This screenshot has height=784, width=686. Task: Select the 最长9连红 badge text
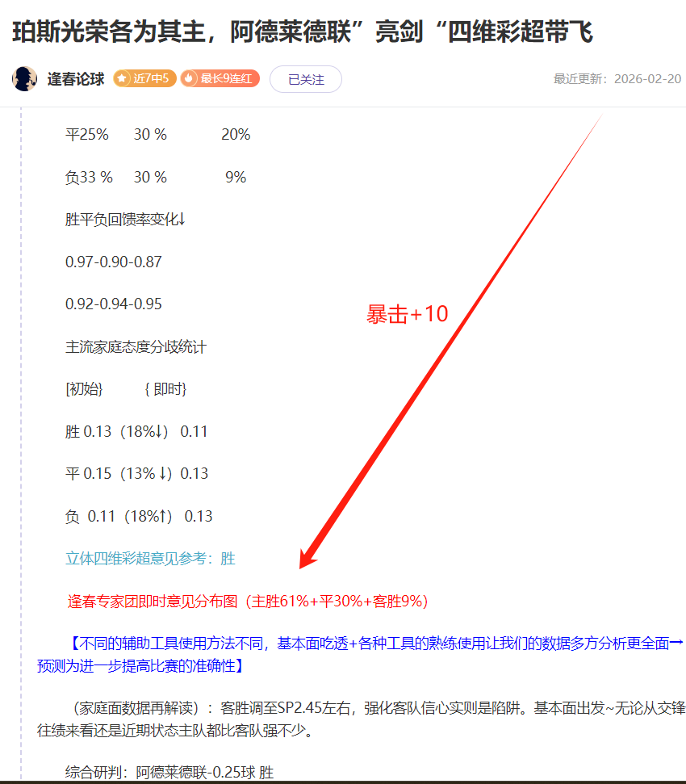pos(226,79)
